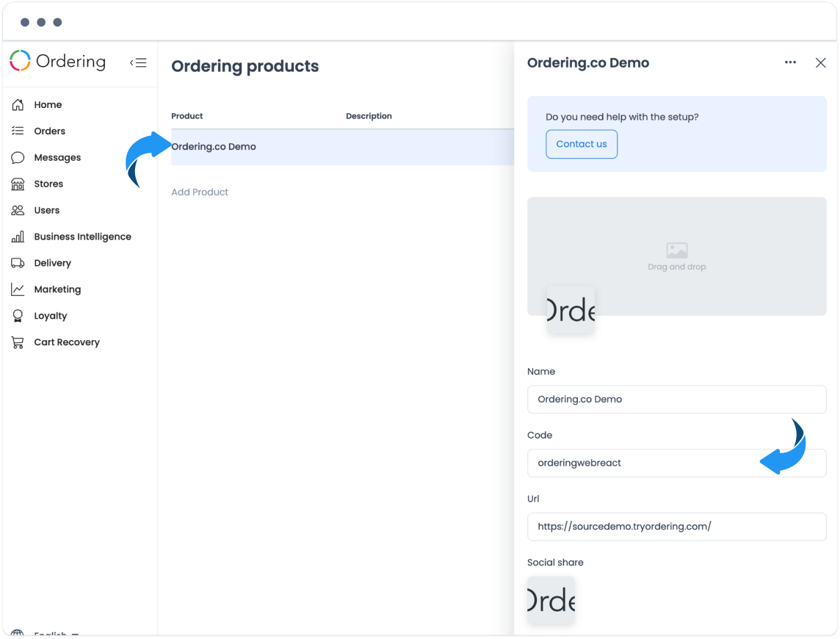Go to Delivery section
The image size is (840, 639).
[53, 263]
